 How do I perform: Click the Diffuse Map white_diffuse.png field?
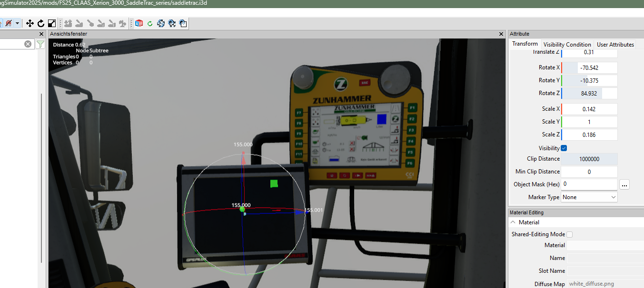pyautogui.click(x=605, y=284)
